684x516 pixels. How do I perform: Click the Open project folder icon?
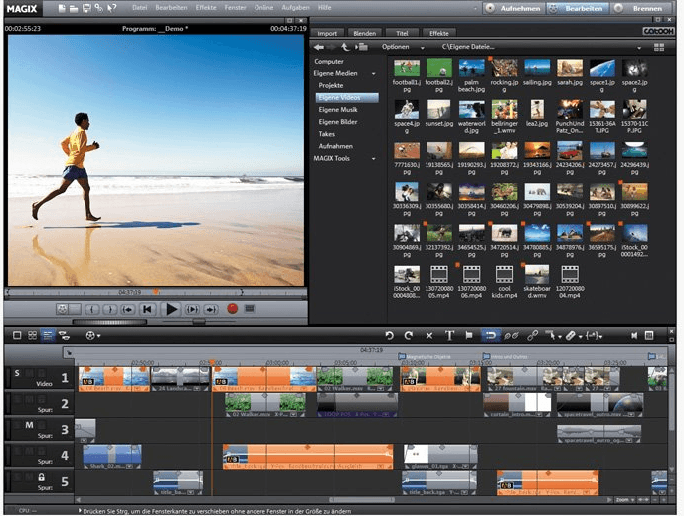click(74, 8)
